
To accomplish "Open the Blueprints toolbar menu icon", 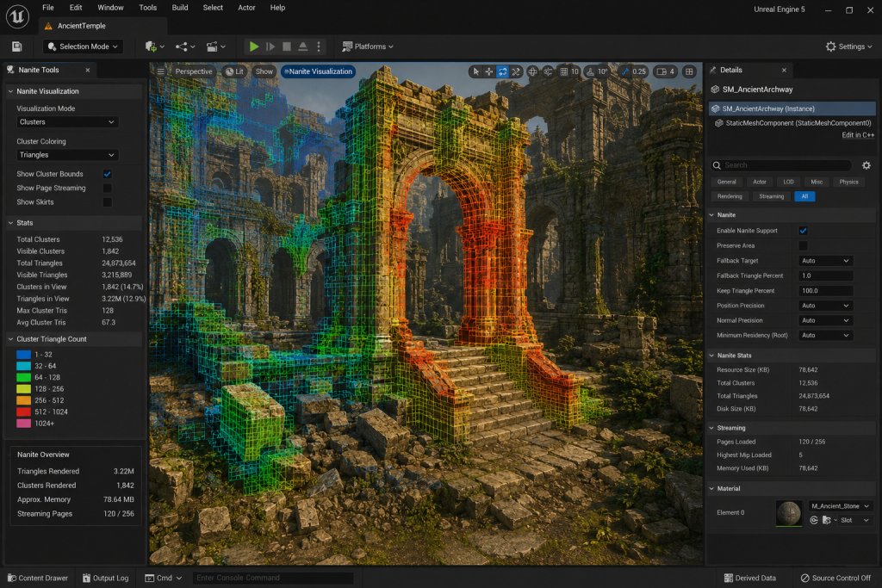I will pos(185,46).
